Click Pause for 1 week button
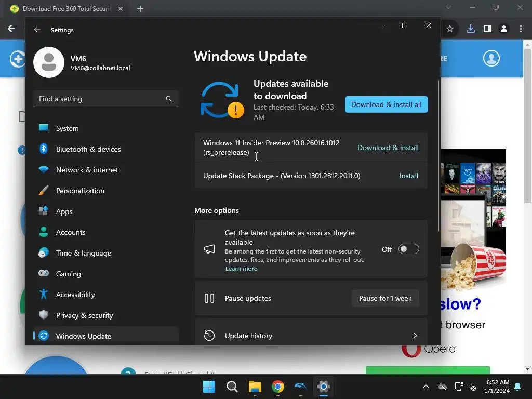This screenshot has width=532, height=399. [x=385, y=298]
